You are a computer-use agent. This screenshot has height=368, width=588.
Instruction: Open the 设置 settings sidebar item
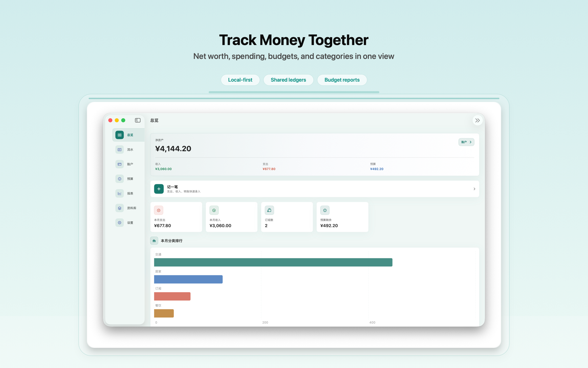pyautogui.click(x=128, y=223)
